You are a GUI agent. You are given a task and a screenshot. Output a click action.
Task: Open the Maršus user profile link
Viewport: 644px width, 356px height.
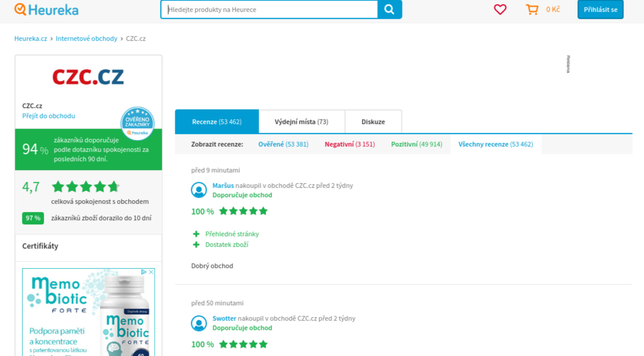pos(223,185)
